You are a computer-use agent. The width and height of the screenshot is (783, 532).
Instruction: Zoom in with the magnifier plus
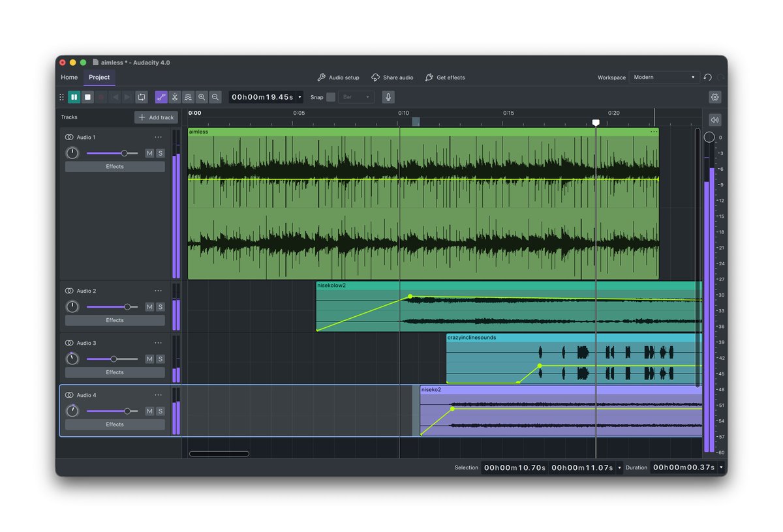point(202,97)
